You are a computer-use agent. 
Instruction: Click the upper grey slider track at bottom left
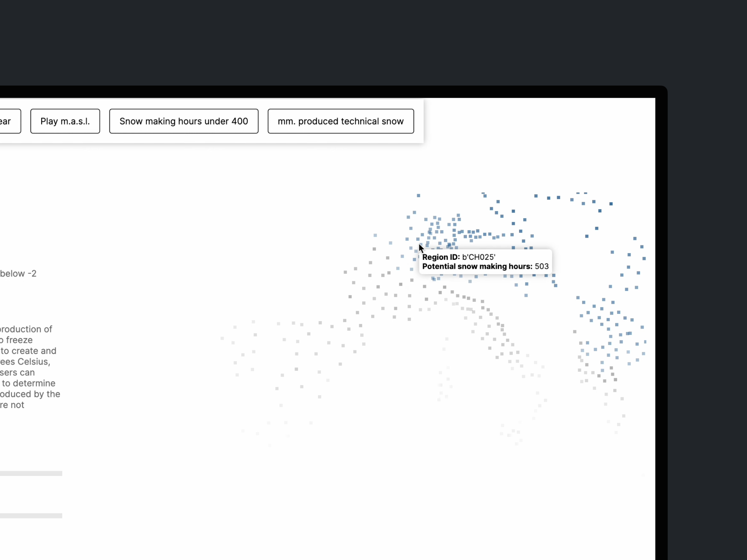click(x=31, y=473)
